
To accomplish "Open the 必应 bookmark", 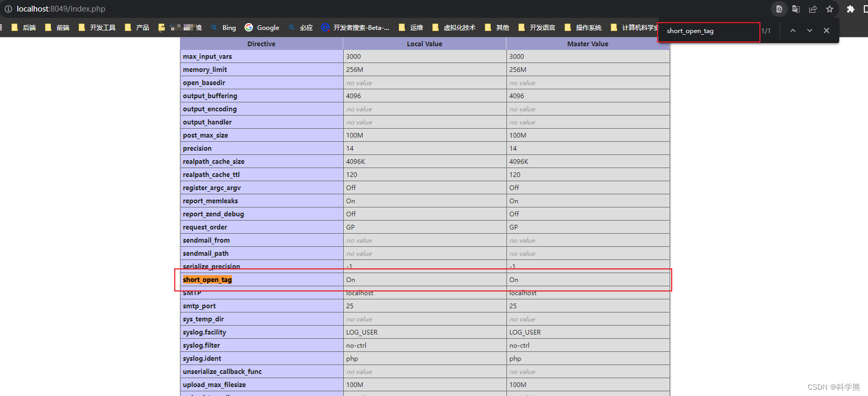I will [x=301, y=27].
